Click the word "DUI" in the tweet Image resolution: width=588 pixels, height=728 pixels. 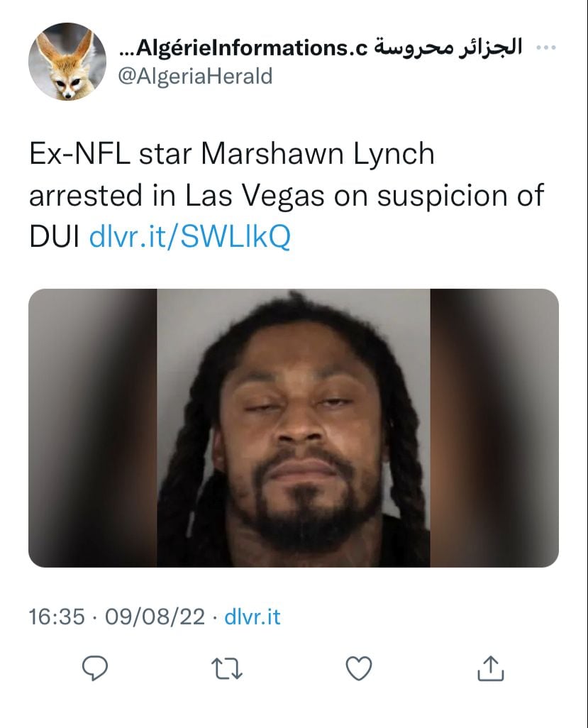click(x=55, y=236)
